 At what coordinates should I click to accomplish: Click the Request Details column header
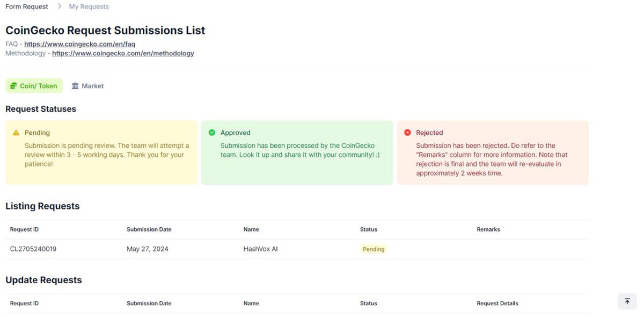coord(497,303)
